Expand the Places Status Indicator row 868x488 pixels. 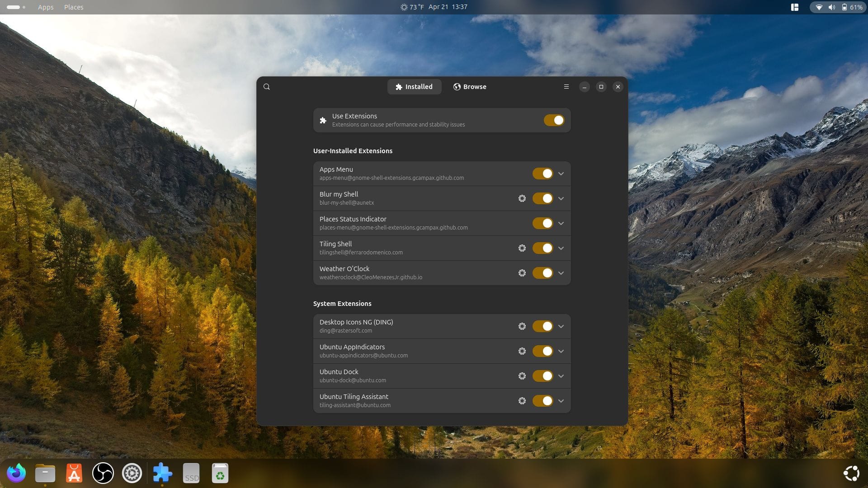(561, 223)
